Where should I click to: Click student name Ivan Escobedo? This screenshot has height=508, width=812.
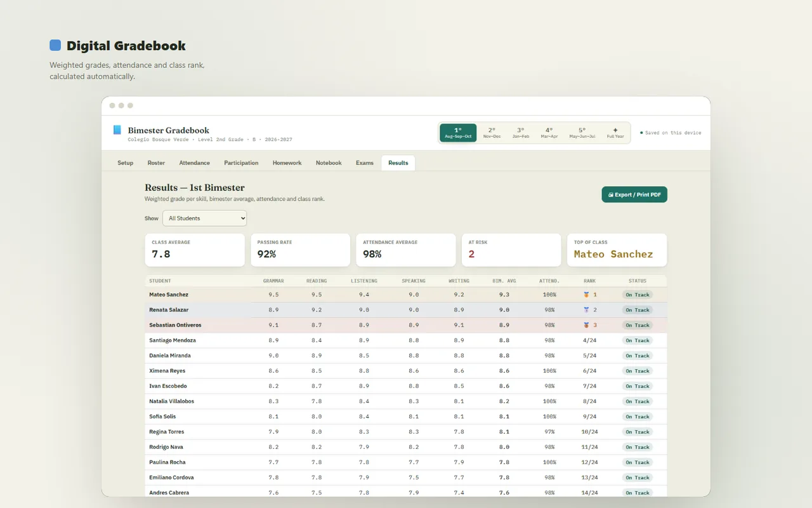pyautogui.click(x=168, y=386)
